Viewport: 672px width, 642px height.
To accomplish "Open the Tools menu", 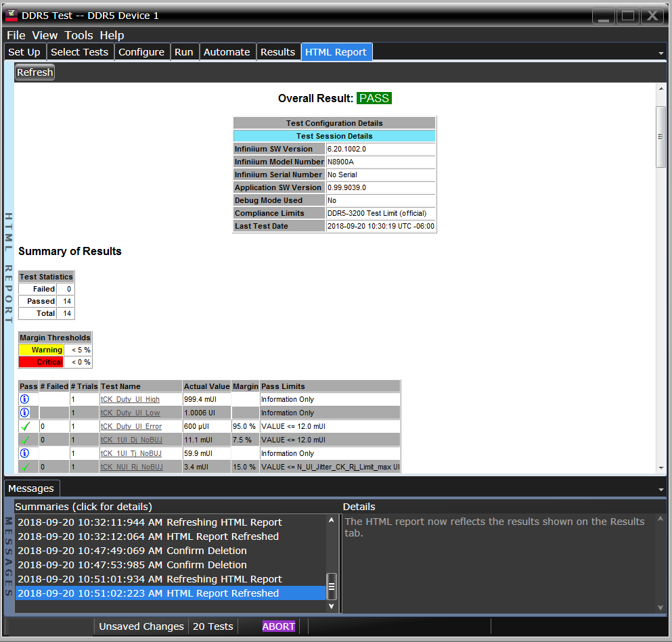I will click(x=79, y=35).
